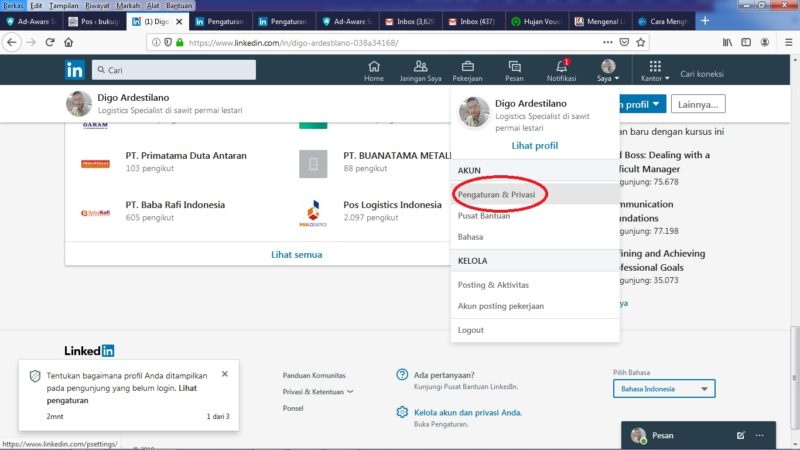Click Lihat profil link in dropdown
800x450 pixels.
click(535, 145)
